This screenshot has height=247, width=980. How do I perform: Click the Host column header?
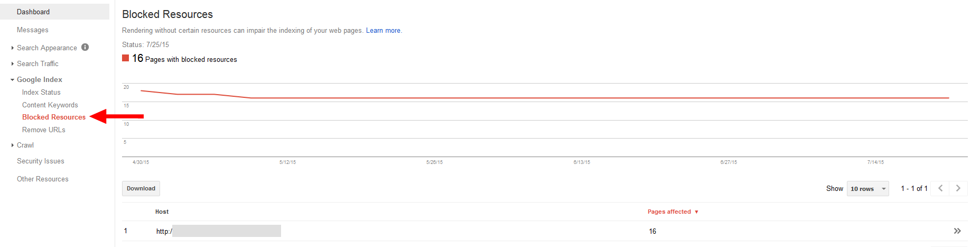click(162, 212)
